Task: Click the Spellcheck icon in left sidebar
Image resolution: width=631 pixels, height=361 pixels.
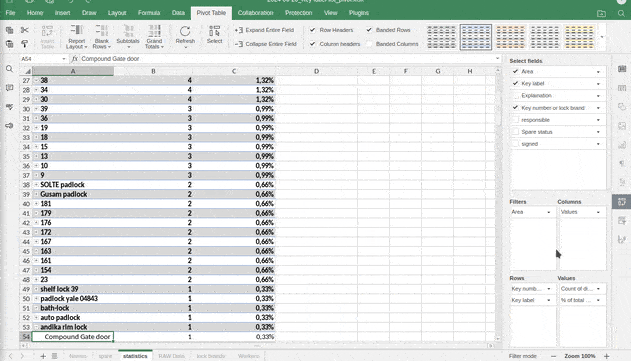Action: pyautogui.click(x=9, y=107)
